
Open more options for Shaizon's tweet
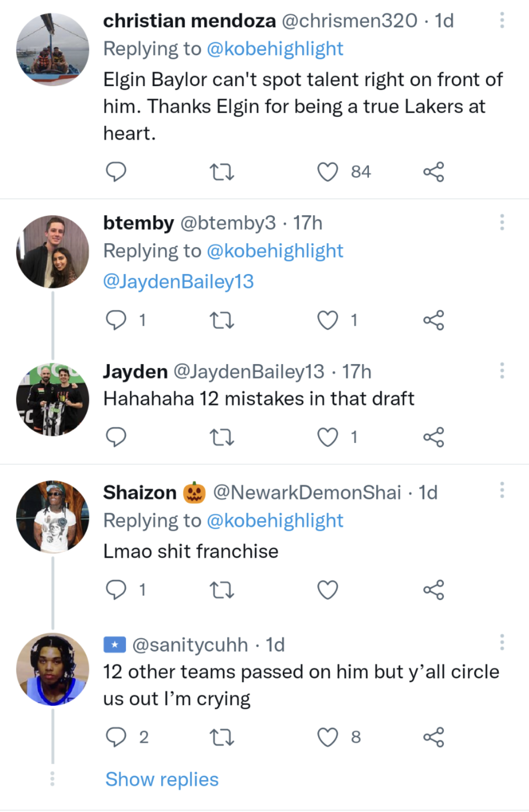tap(502, 490)
